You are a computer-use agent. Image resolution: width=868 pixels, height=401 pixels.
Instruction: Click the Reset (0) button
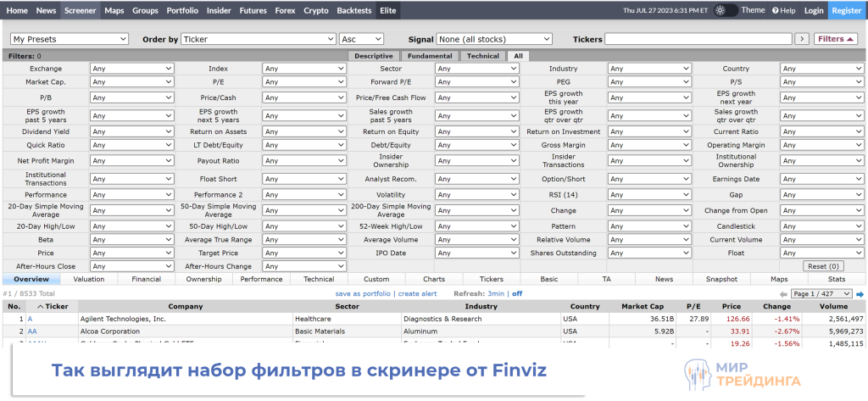pyautogui.click(x=821, y=266)
